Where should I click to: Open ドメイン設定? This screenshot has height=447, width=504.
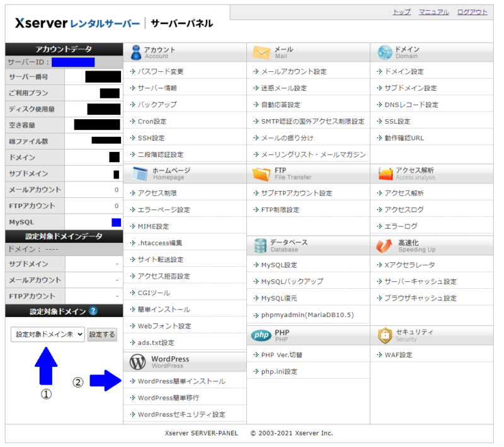(404, 71)
